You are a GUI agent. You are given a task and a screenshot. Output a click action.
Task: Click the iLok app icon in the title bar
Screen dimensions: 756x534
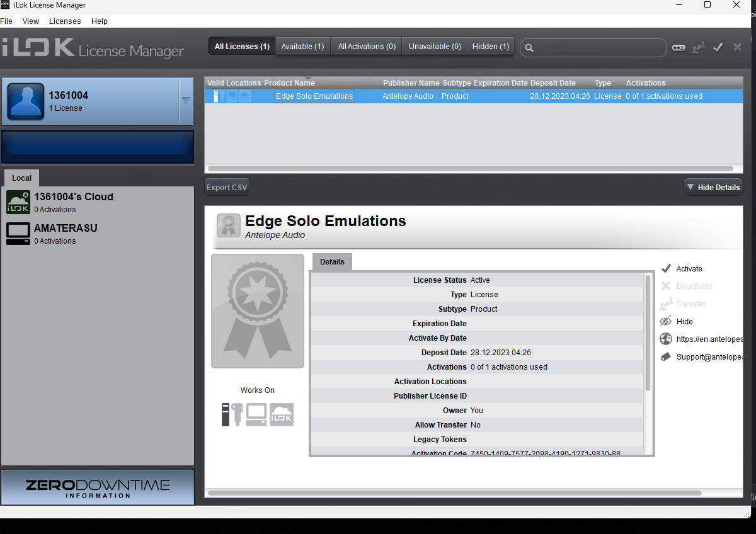tap(5, 5)
